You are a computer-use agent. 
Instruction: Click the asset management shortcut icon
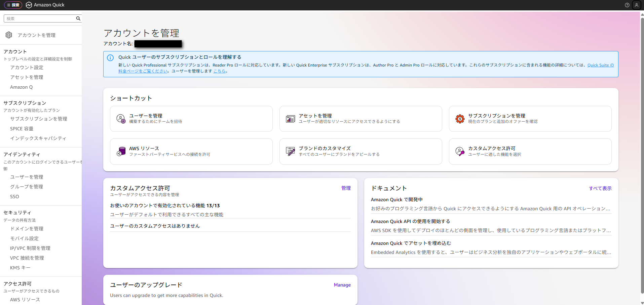[x=290, y=119]
